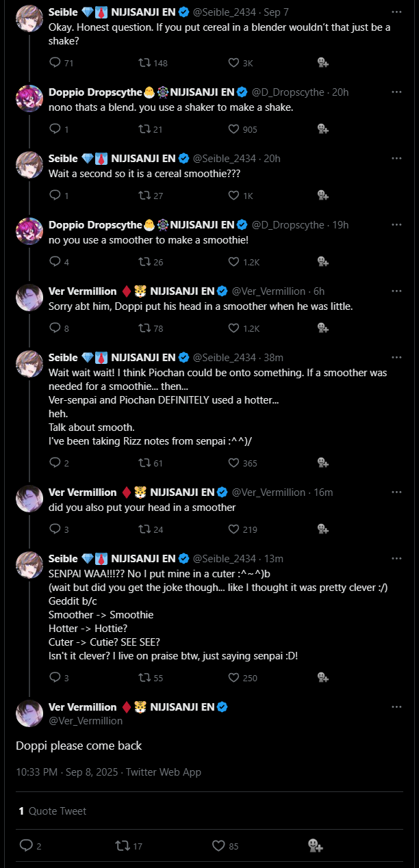Reply to Seible's Rizz notes tweet
419x868 pixels.
55,462
